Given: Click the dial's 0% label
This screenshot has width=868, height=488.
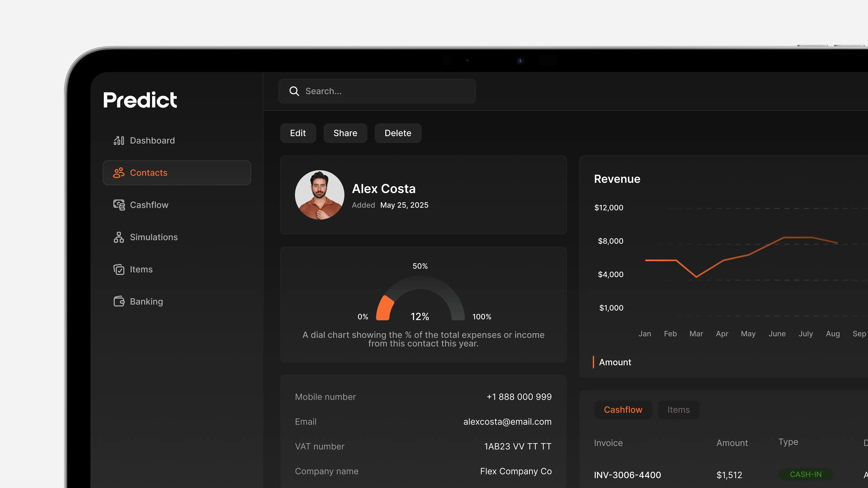Looking at the screenshot, I should click(363, 317).
